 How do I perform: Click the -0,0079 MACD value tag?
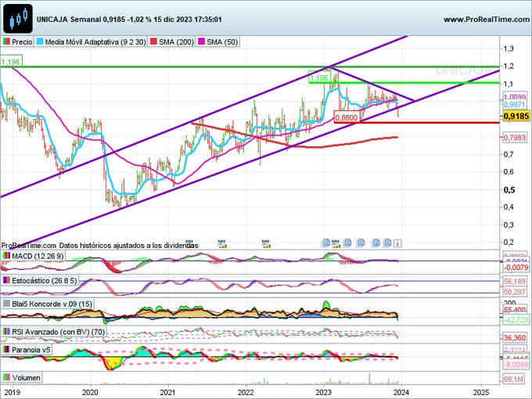pos(516,268)
